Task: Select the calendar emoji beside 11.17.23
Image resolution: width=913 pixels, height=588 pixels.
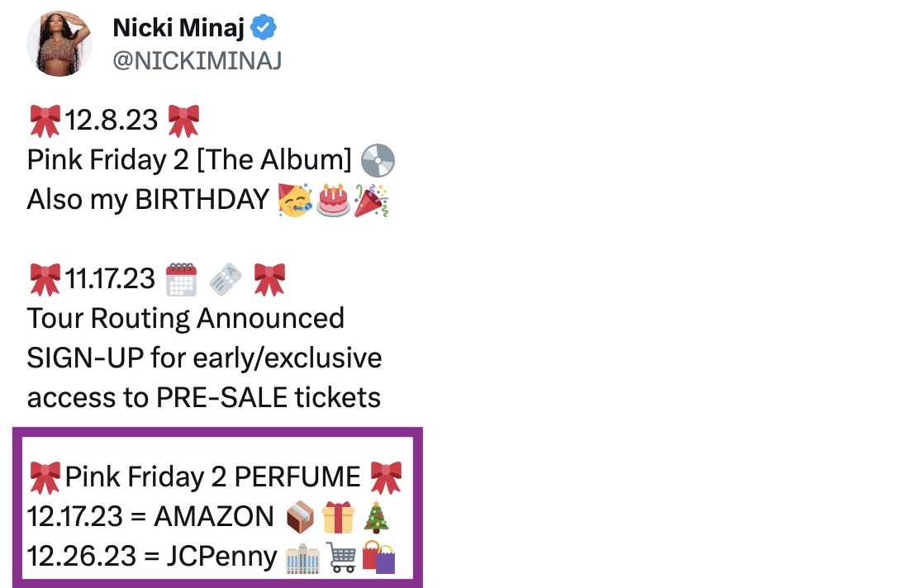Action: coord(182,278)
